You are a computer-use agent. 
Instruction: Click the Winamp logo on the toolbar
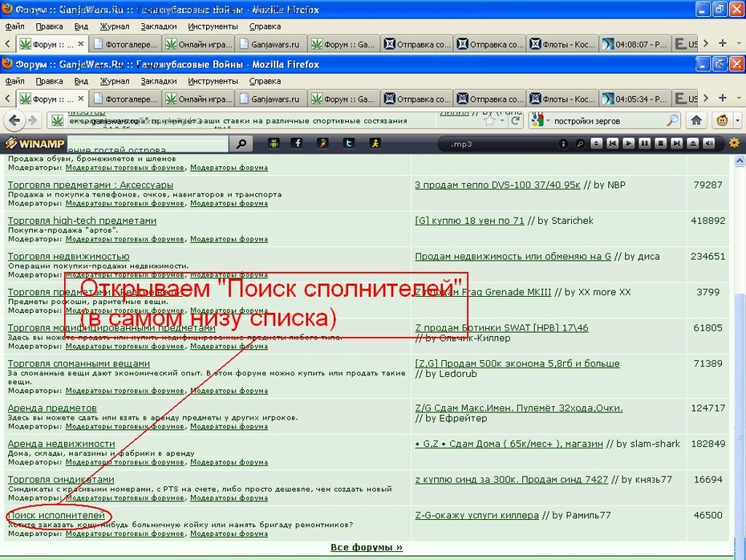[34, 144]
